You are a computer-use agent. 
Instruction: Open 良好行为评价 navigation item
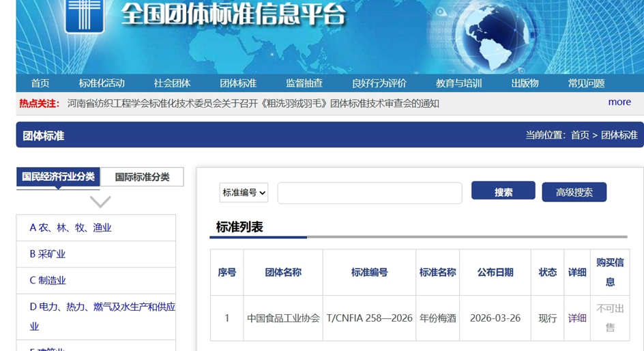click(379, 83)
